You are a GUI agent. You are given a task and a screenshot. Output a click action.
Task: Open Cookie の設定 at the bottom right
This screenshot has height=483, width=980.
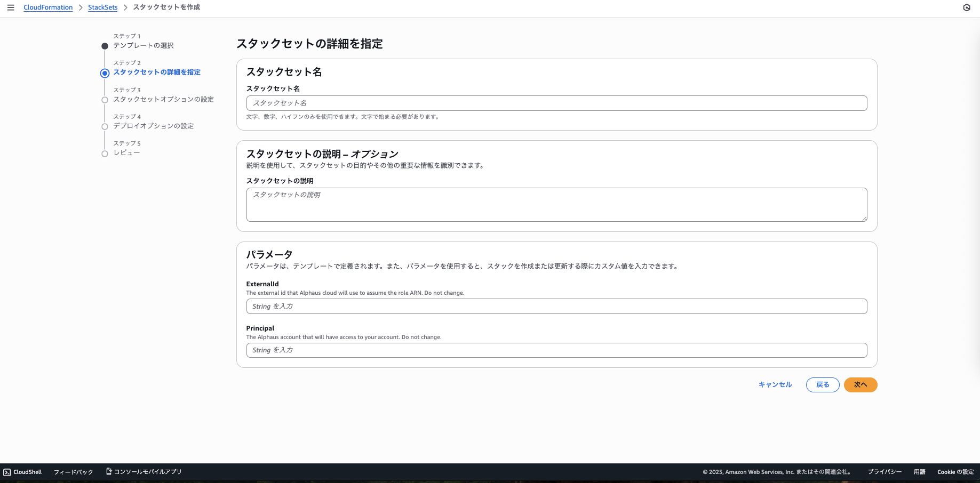coord(955,472)
